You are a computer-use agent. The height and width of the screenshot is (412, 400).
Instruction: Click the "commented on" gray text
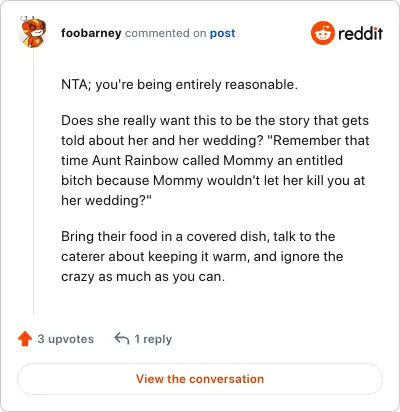click(165, 33)
